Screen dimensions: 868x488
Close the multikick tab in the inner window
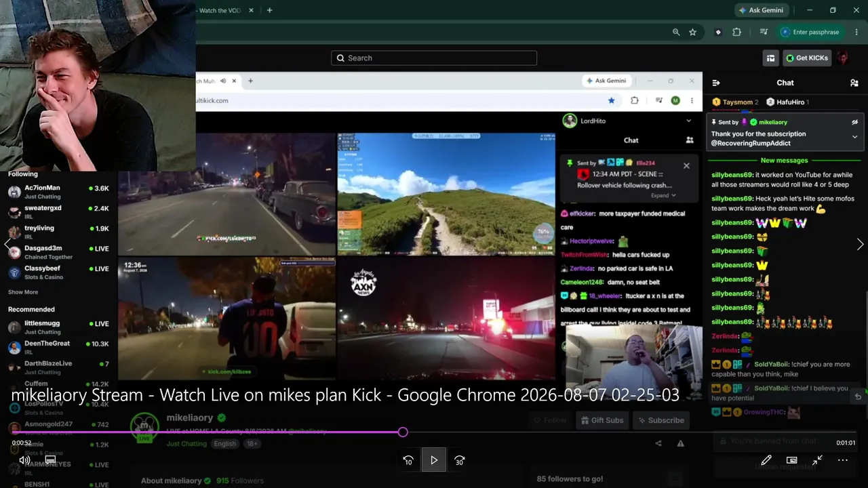pyautogui.click(x=234, y=81)
